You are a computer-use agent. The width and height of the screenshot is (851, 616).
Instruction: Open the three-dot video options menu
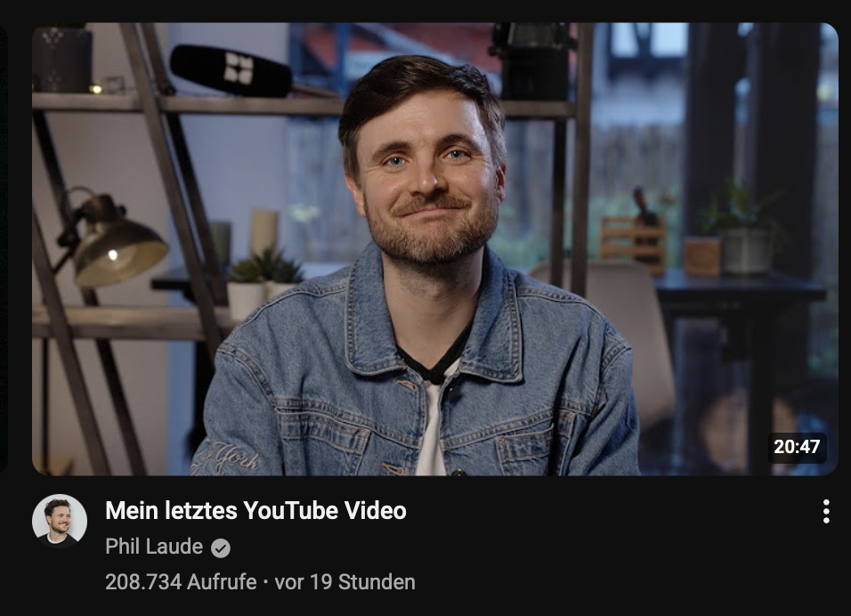pyautogui.click(x=826, y=511)
